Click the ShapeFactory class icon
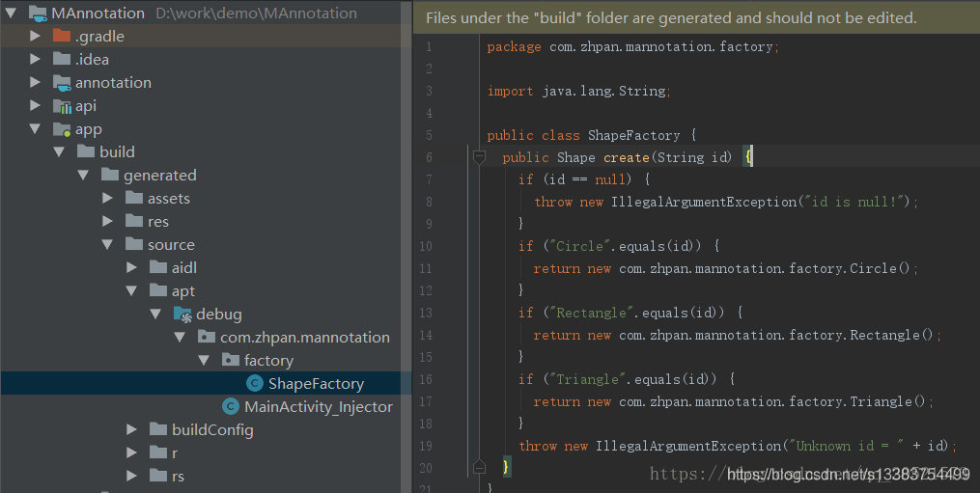Image resolution: width=980 pixels, height=493 pixels. pos(254,384)
